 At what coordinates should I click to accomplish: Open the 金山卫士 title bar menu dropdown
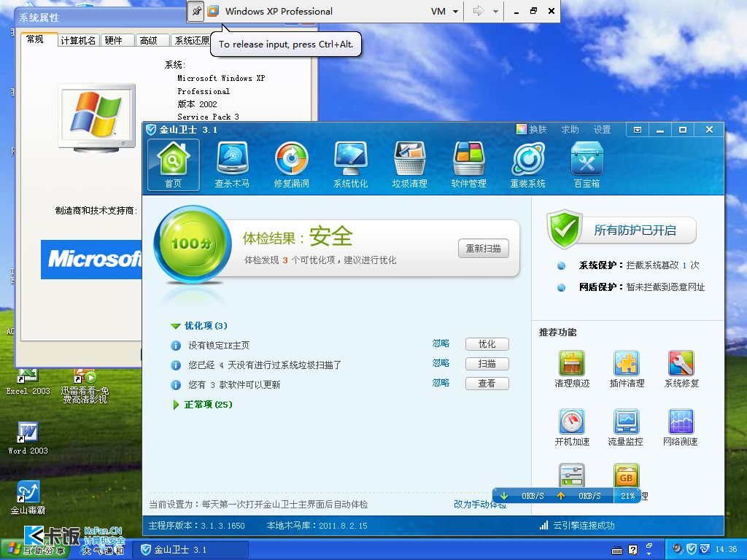(638, 130)
